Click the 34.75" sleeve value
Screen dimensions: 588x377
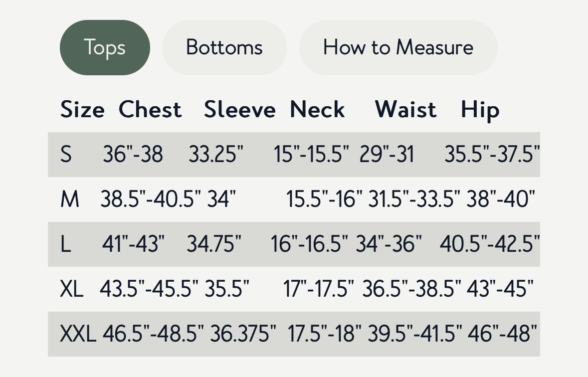coord(214,244)
